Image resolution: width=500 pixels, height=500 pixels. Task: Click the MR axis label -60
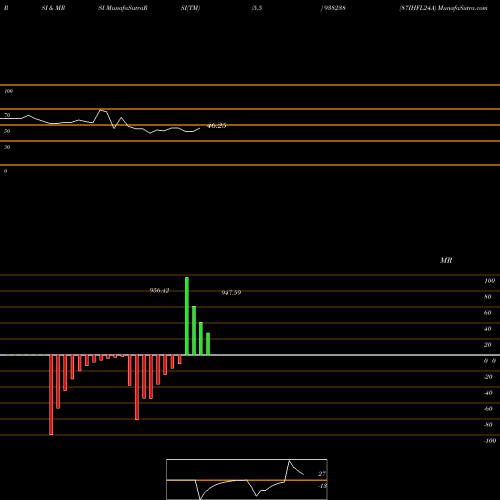[488, 409]
